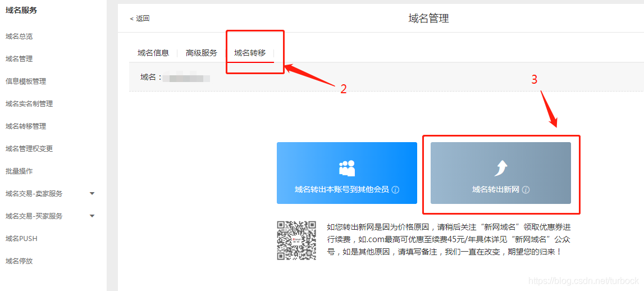
Task: Open 批量操作 in sidebar
Action: 19,171
